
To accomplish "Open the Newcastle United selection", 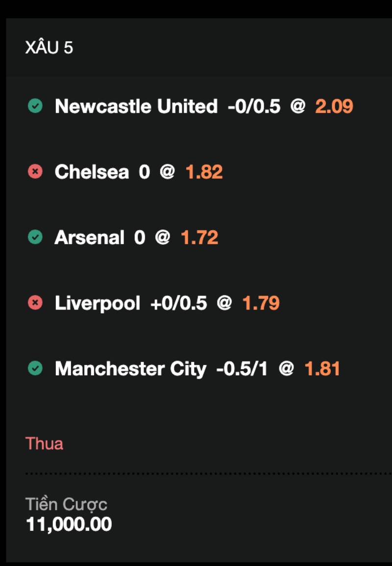I will 136,106.
